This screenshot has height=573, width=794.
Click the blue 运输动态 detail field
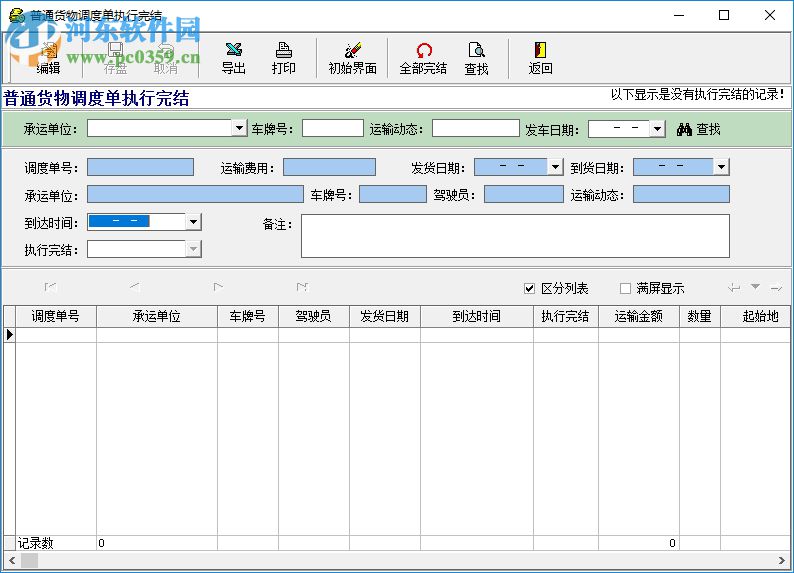tap(682, 194)
